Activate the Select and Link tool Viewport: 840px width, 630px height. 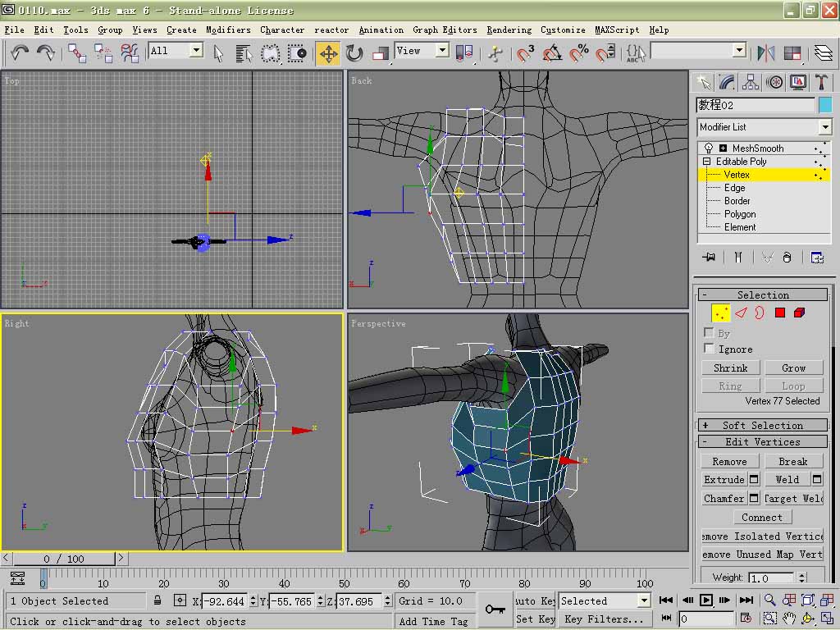[x=77, y=53]
